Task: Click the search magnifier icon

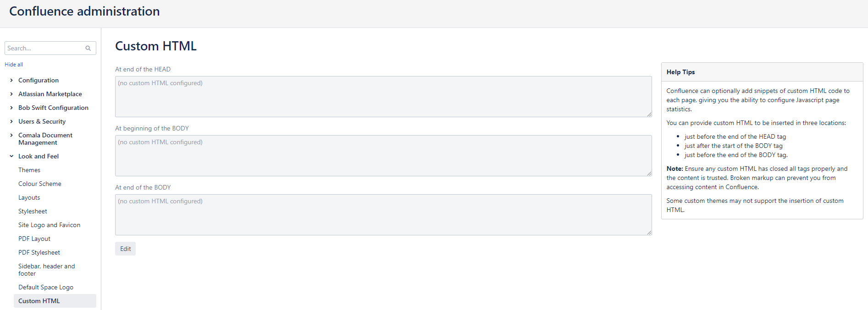Action: 88,48
